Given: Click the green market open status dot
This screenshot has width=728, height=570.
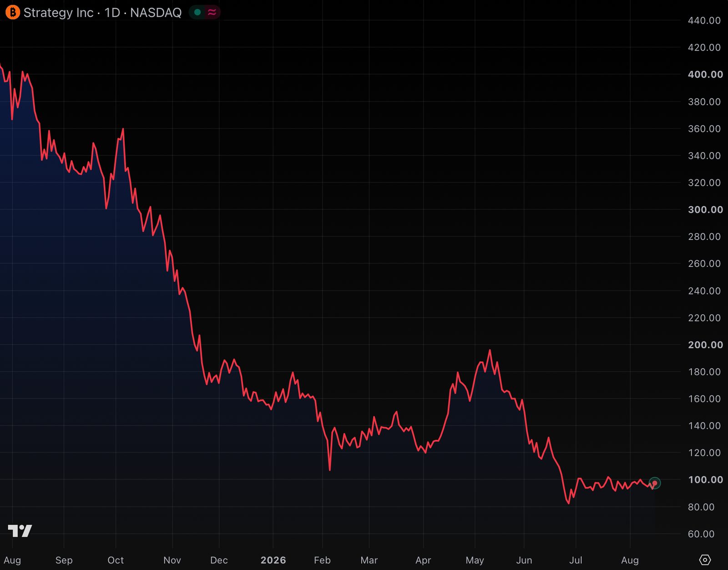Looking at the screenshot, I should point(197,12).
